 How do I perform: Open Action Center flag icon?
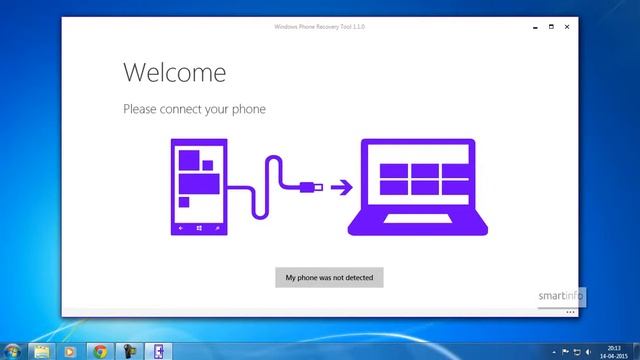click(565, 351)
